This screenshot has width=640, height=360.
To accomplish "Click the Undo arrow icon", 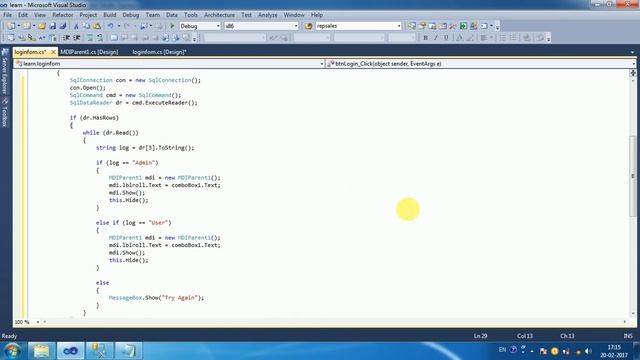I will point(110,26).
